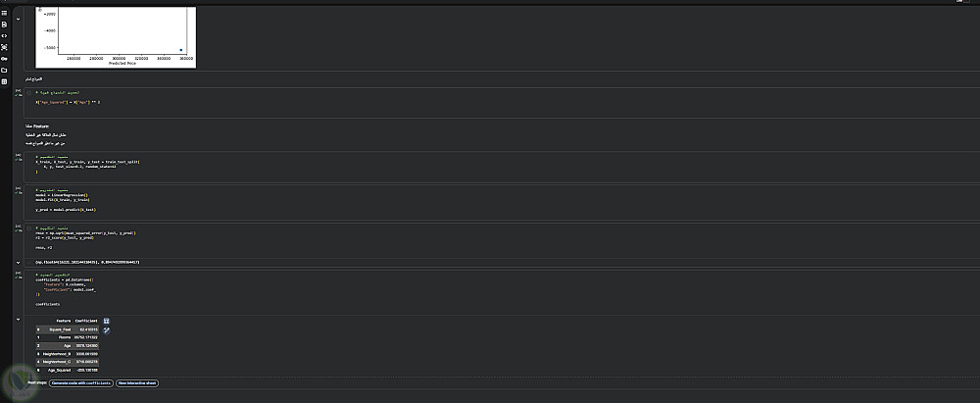Open the data table sidebar icon

pos(4,81)
